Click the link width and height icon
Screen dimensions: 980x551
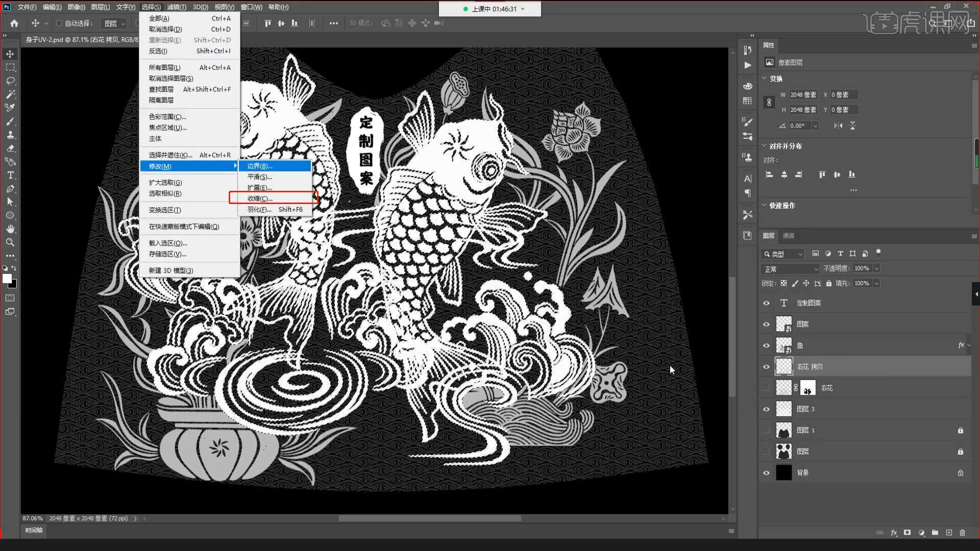[769, 102]
